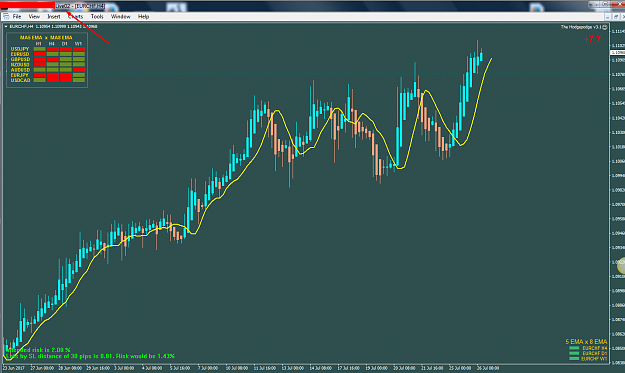The image size is (625, 373).
Task: Click the '11 Jul 16:00' time axis label
Action: pyautogui.click(x=265, y=368)
